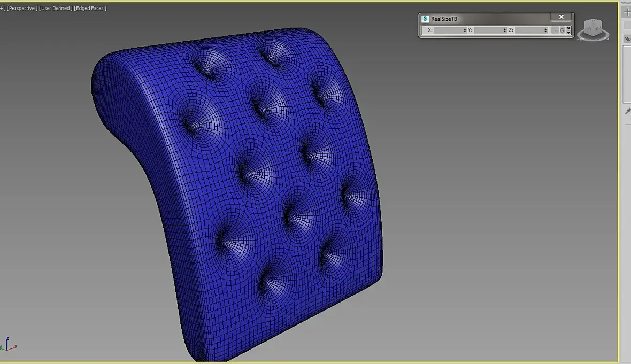Click the Modifier list partial label 'Mo'
The image size is (631, 364).
[x=627, y=39]
